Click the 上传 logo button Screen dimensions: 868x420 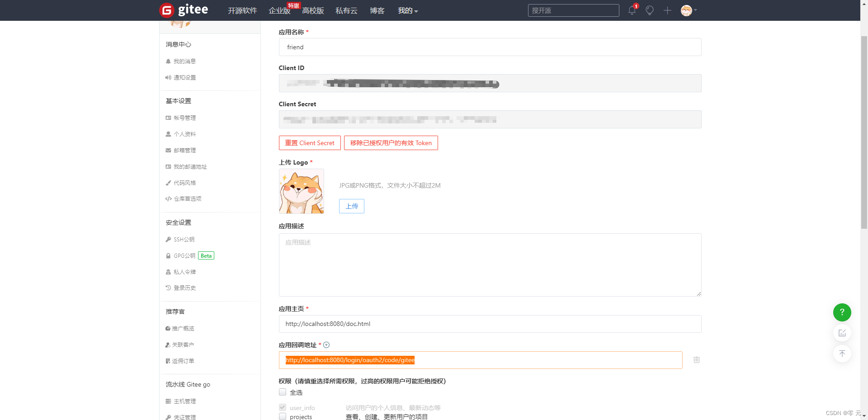(x=352, y=206)
